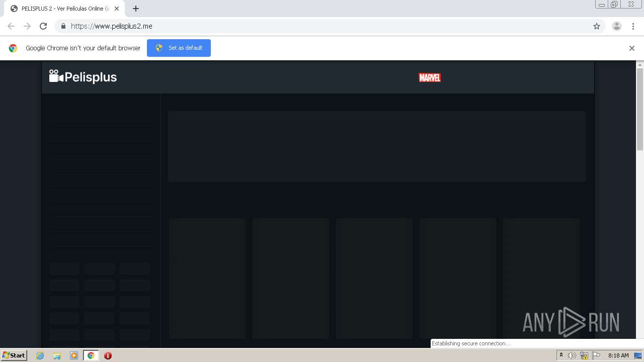This screenshot has height=362, width=644.
Task: Launch Internet Explorer from the taskbar
Action: coord(40,355)
